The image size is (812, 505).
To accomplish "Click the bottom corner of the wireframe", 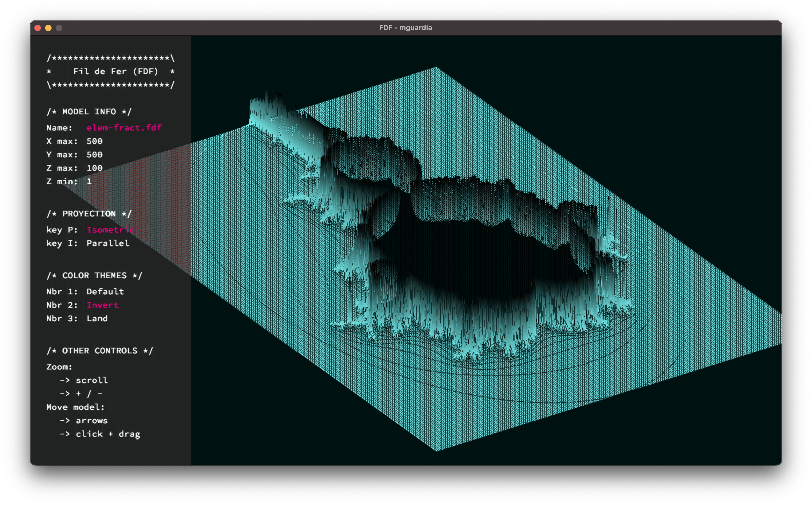I will pyautogui.click(x=437, y=450).
